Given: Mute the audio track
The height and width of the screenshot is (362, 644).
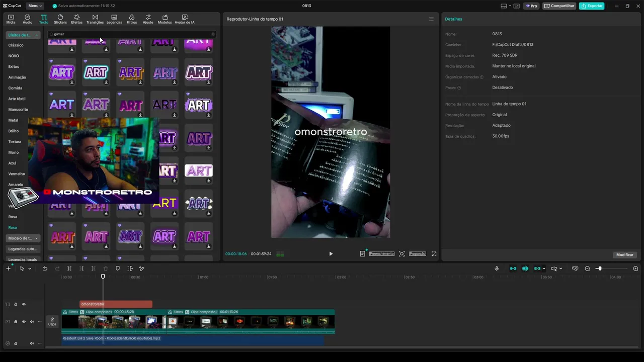Looking at the screenshot, I should pos(31,343).
